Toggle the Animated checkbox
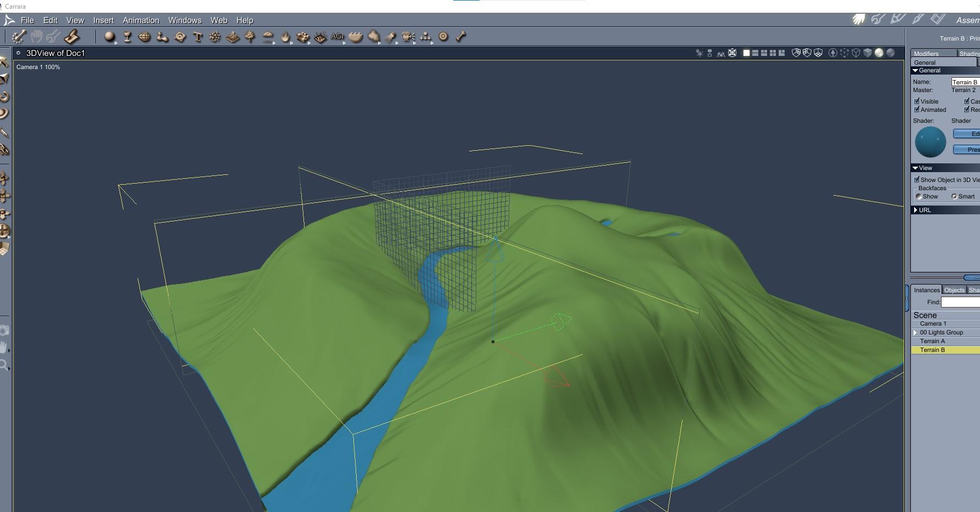Image resolution: width=980 pixels, height=512 pixels. pos(917,110)
